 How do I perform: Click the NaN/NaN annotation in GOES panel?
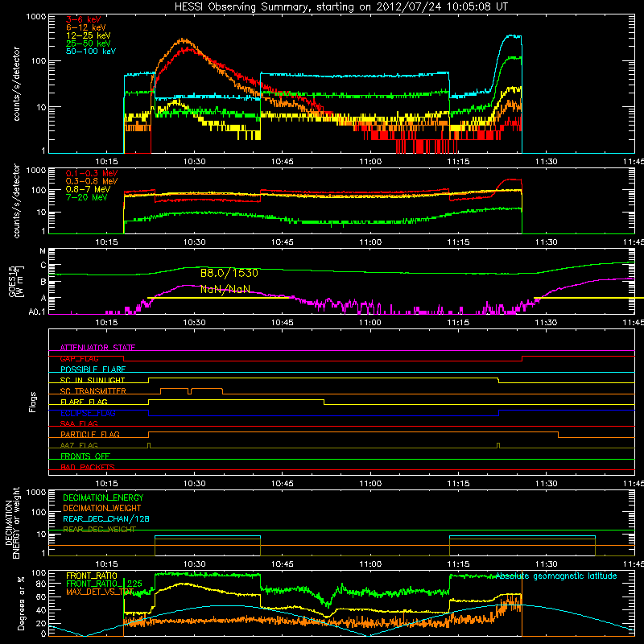click(225, 290)
